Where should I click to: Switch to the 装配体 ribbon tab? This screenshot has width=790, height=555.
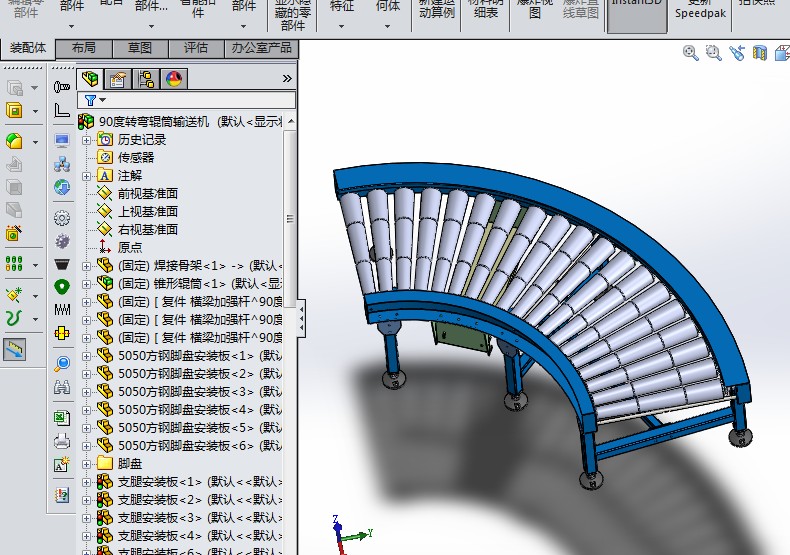[28, 48]
